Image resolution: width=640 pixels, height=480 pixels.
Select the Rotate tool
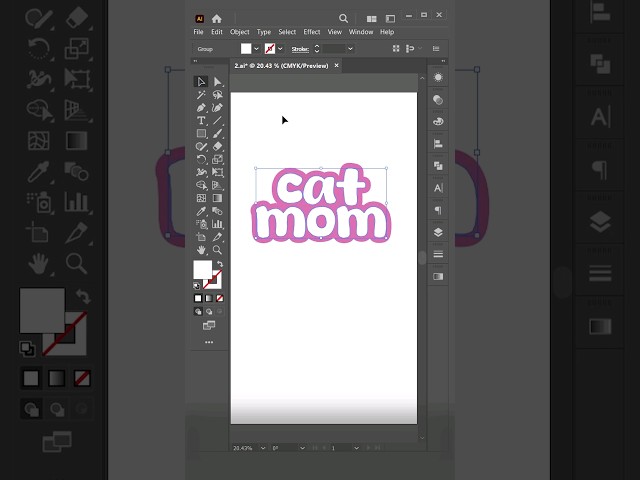(201, 160)
